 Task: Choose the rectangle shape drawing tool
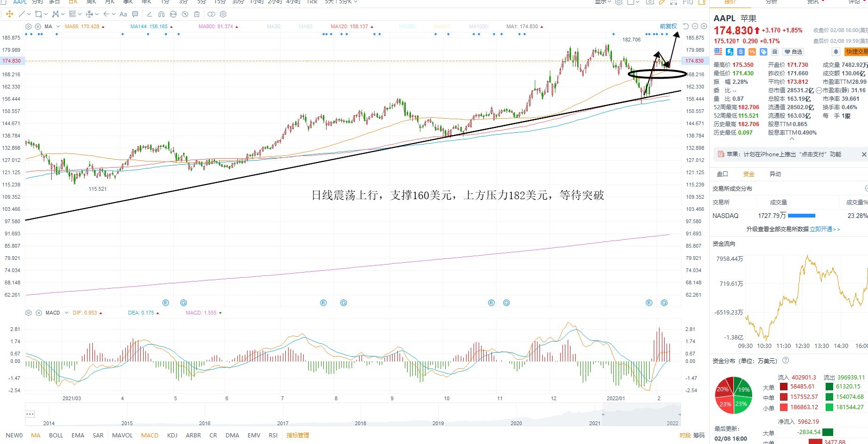pos(38,14)
